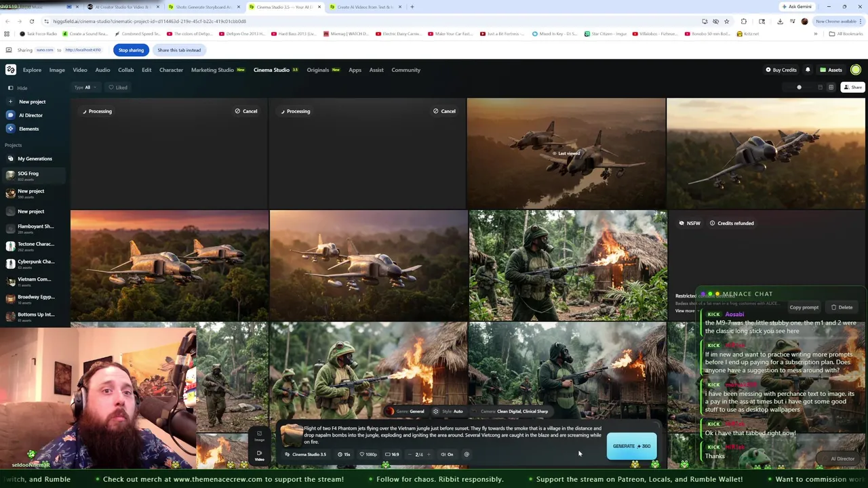Click the @ mention icon in prompt bar
This screenshot has height=488, width=868.
pyautogui.click(x=467, y=454)
